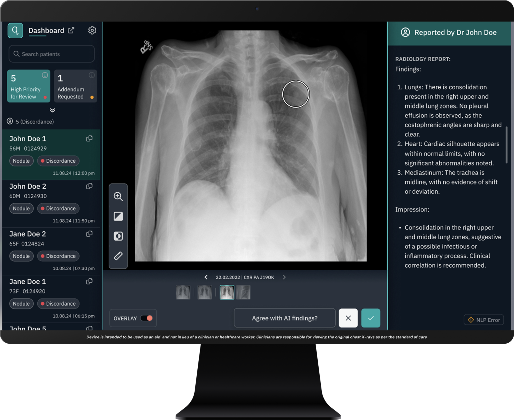Click the info icon on High Priority card
514x420 pixels.
pos(45,75)
